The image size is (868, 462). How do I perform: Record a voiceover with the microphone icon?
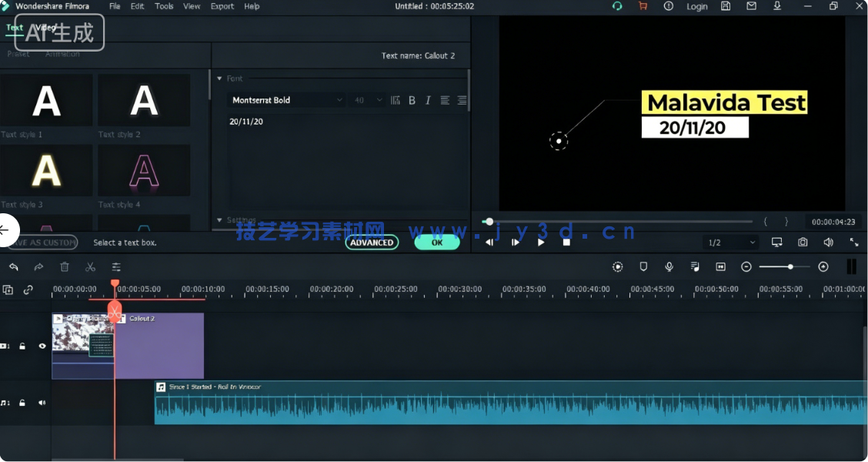(x=669, y=267)
